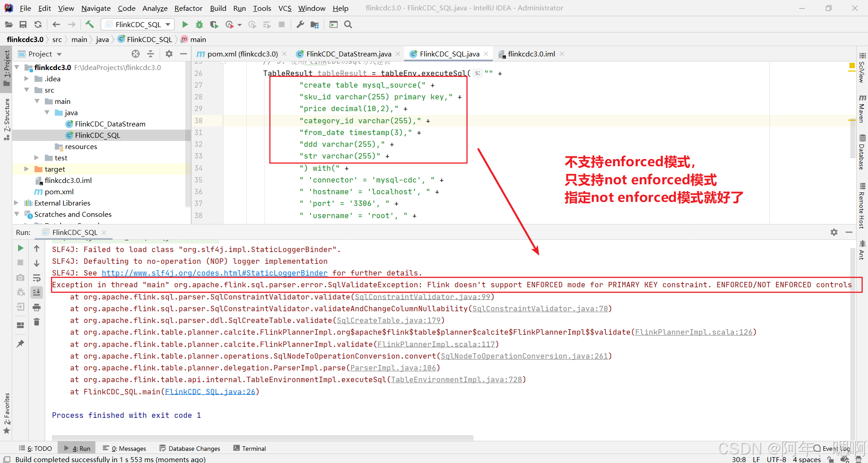Click the Build project hammer icon
The width and height of the screenshot is (868, 463).
pyautogui.click(x=90, y=24)
